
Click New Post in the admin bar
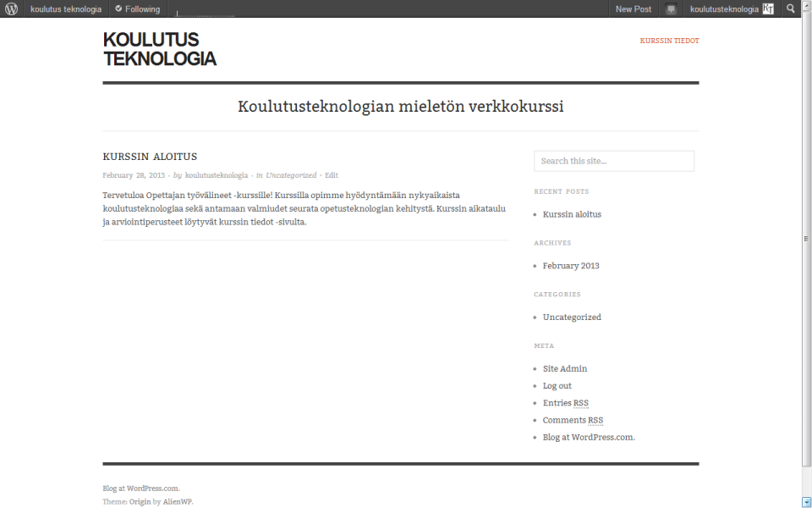coord(633,9)
